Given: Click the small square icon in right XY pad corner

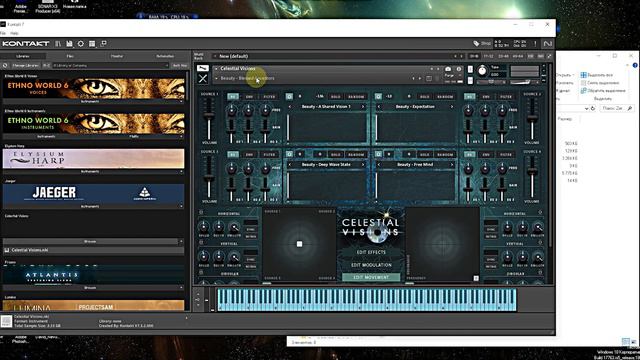Looking at the screenshot, I should pyautogui.click(x=476, y=278).
